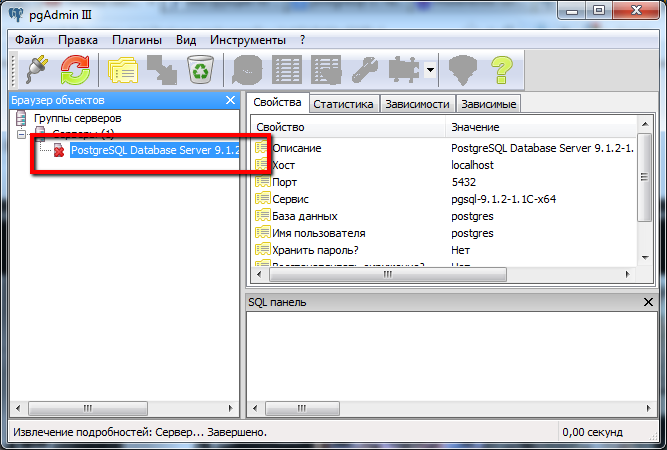The width and height of the screenshot is (667, 450).
Task: Click SQL panel scroll right arrow
Action: [x=649, y=408]
